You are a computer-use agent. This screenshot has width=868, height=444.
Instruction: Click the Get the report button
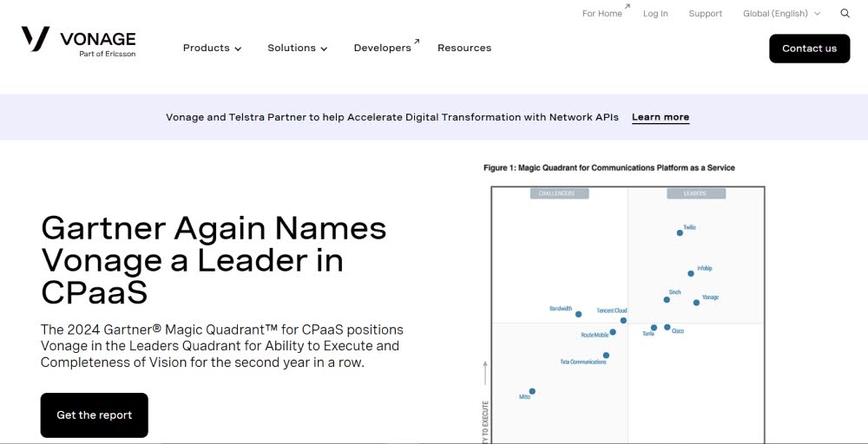click(95, 415)
